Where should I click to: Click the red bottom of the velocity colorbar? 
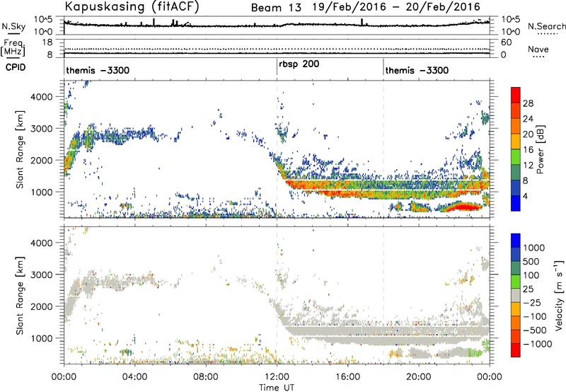(516, 350)
